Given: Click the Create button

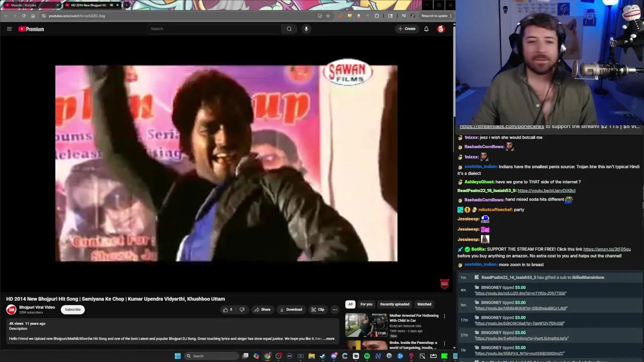Looking at the screenshot, I should click(407, 29).
